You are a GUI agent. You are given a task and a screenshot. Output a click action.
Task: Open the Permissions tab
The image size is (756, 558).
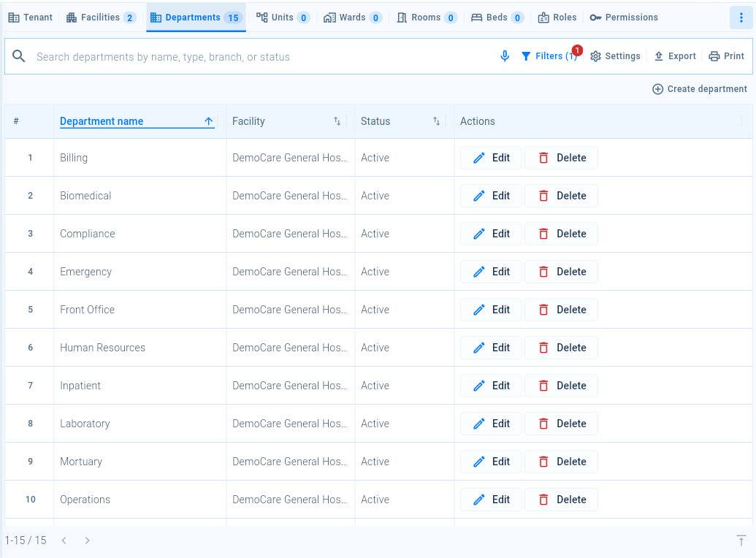[x=624, y=18]
